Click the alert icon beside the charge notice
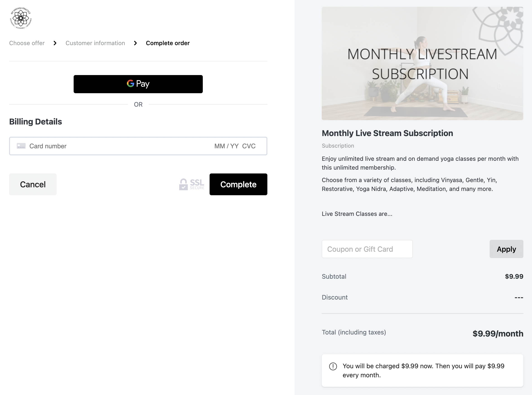The image size is (532, 395). point(333,366)
